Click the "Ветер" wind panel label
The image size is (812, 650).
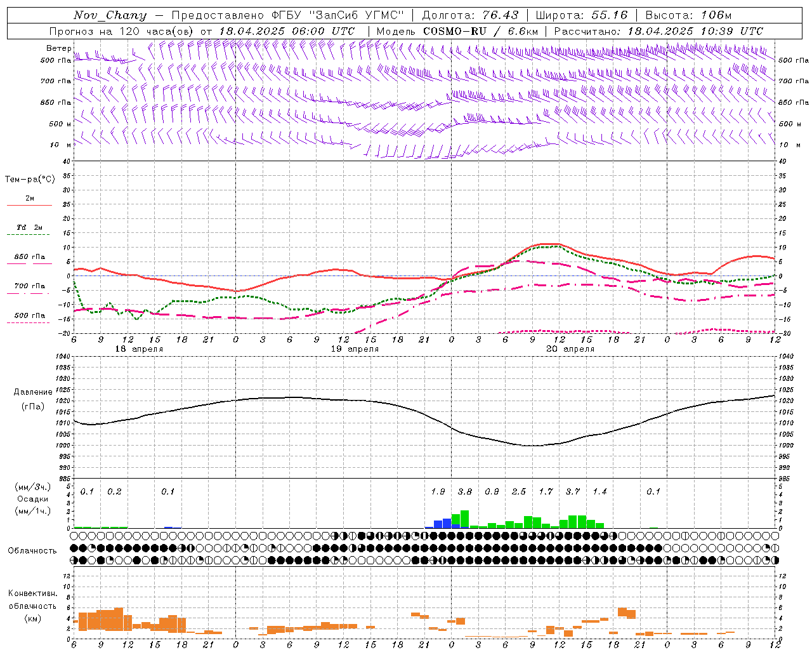[58, 48]
